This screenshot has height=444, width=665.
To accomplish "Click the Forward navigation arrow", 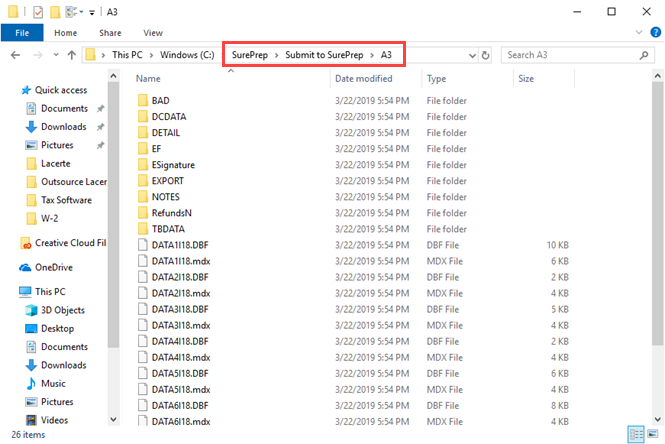I will coord(38,55).
